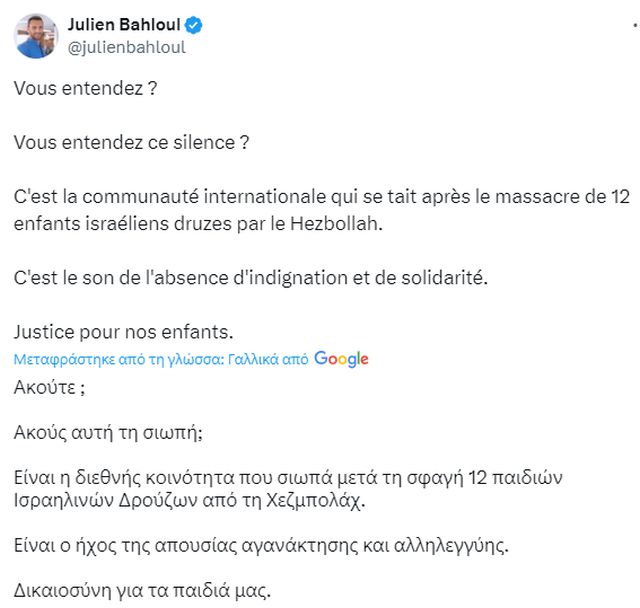Select the line "Vous entendez ce silence ?"
Screen dimensions: 640x608
[x=131, y=142]
